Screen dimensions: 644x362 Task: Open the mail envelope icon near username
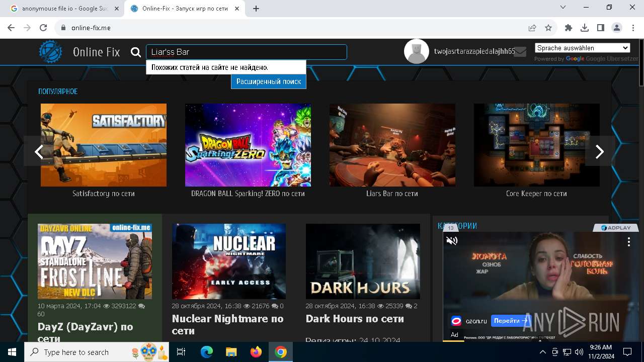click(520, 52)
